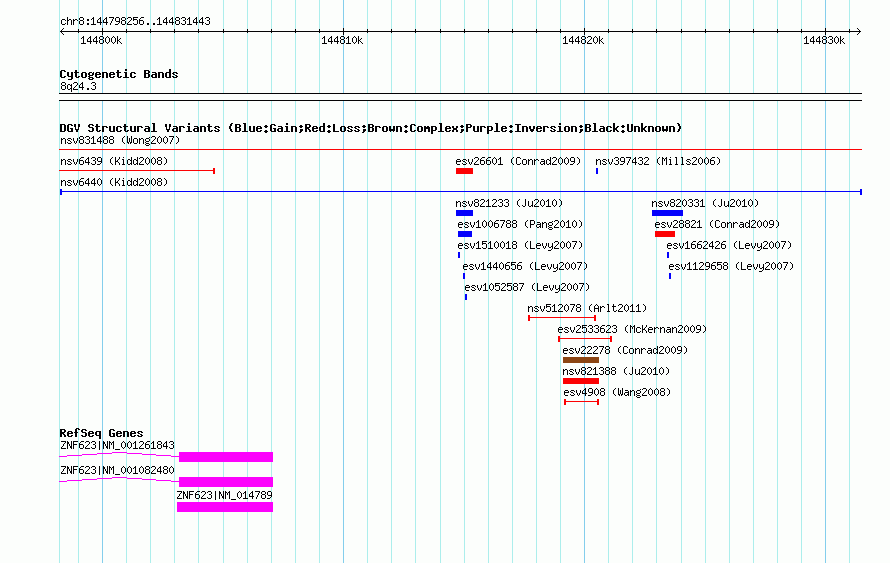Click the ZNF623|NM_014789 magenta exon block
890x563 pixels.
pyautogui.click(x=225, y=507)
